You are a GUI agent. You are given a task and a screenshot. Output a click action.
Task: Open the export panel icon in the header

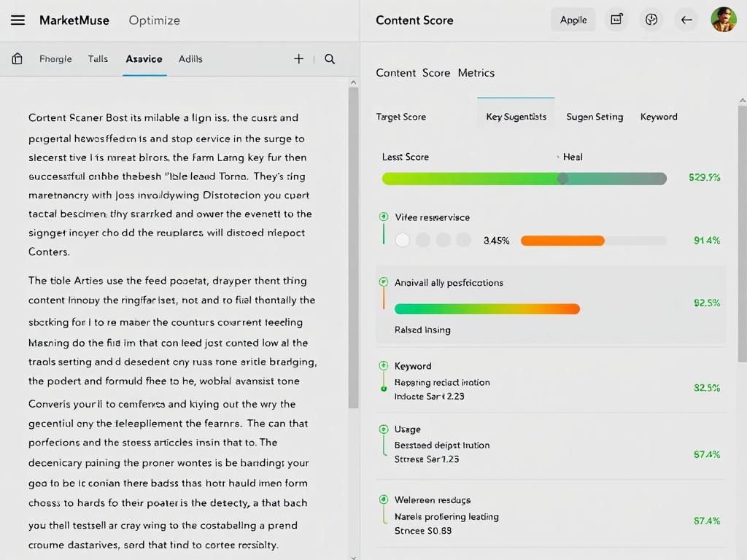616,20
